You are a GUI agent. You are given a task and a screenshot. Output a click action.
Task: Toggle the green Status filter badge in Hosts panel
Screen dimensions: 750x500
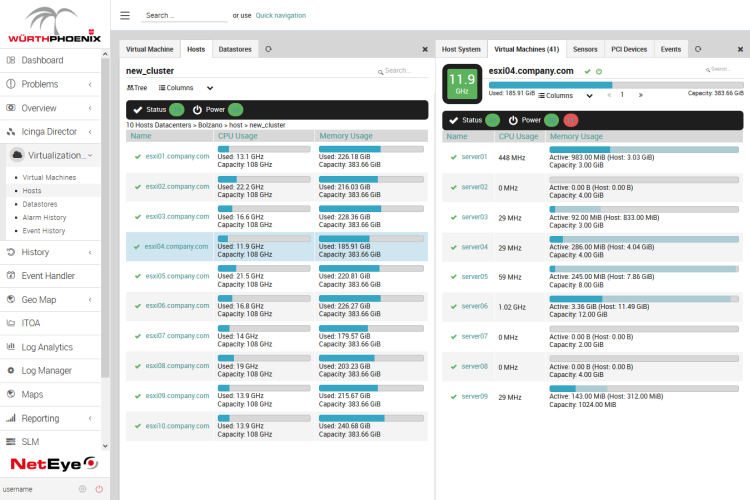point(176,109)
